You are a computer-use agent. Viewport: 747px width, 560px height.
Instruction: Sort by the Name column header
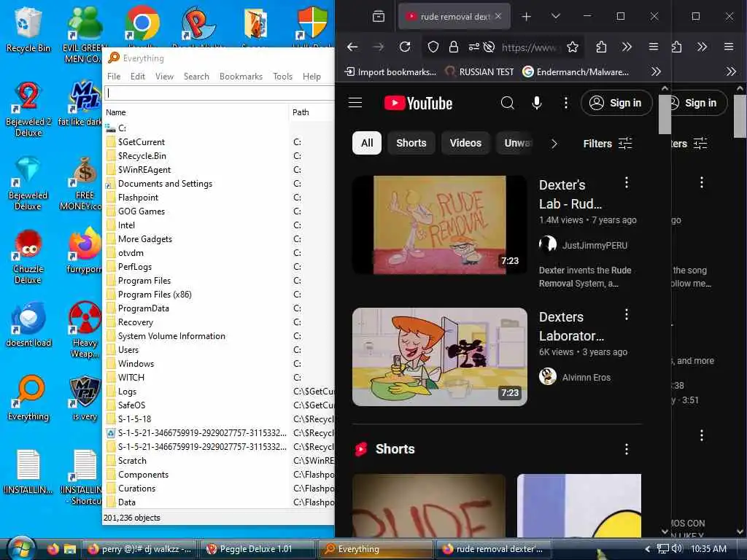click(x=196, y=112)
